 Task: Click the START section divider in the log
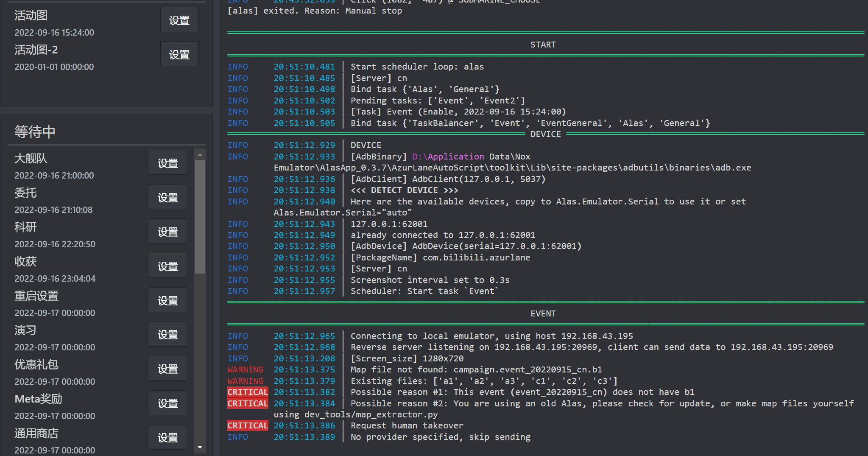click(x=543, y=44)
